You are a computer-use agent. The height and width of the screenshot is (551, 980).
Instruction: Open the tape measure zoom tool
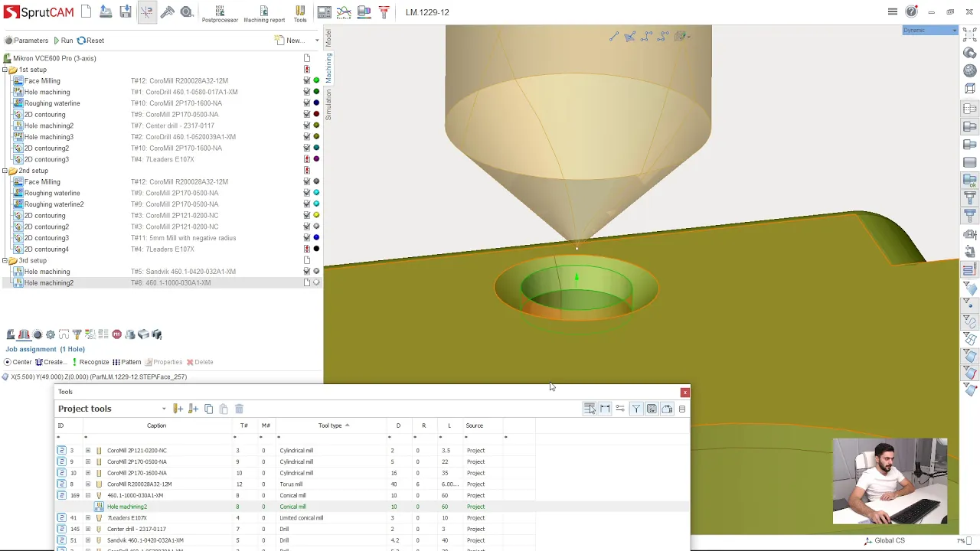pyautogui.click(x=186, y=12)
